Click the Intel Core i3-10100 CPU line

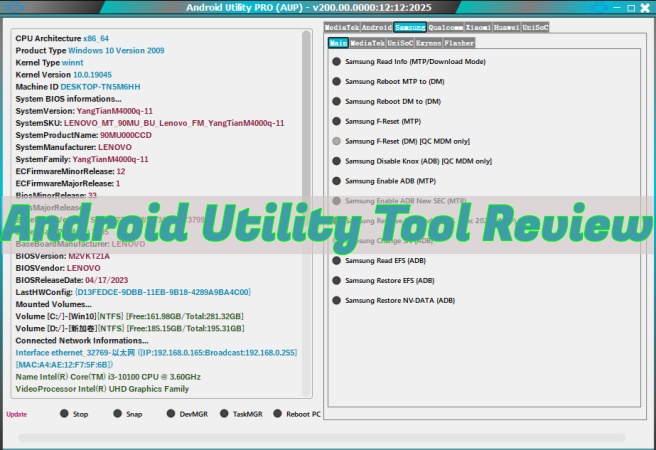point(108,377)
